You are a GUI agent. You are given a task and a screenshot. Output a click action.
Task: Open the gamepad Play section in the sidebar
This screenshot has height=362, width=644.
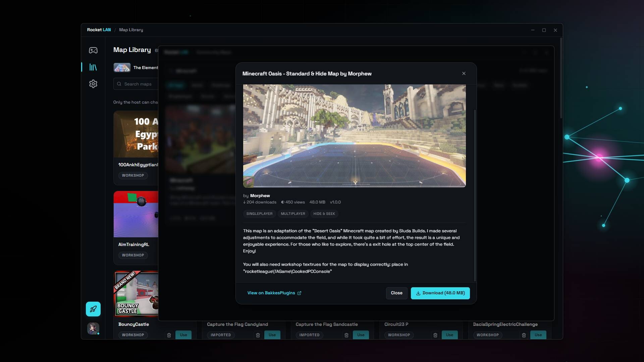coord(93,50)
